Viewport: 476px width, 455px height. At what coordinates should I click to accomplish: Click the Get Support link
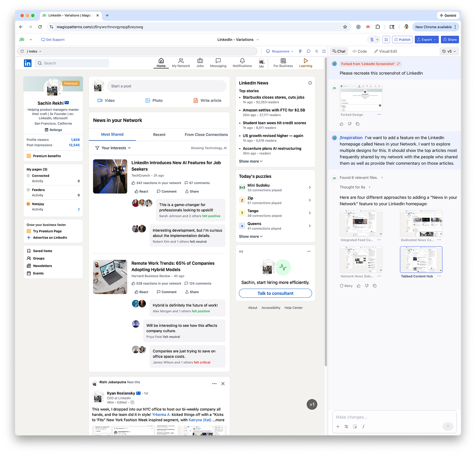pos(53,40)
